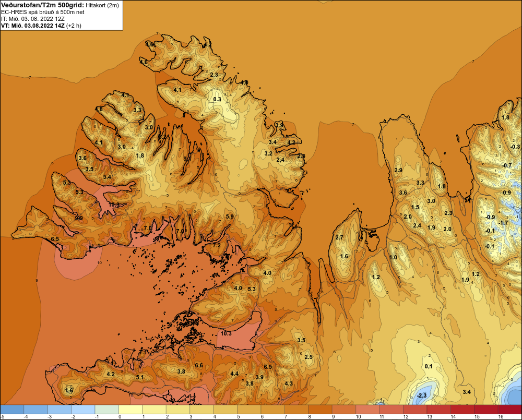Click the 6.6 temperature value
Viewport: 522px width, 420px height.
[x=199, y=365]
